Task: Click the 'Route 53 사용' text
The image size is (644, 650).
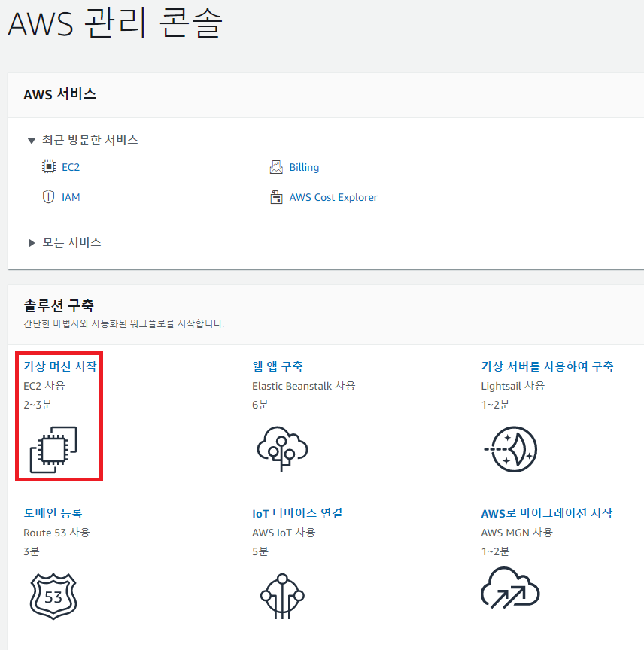Action: click(56, 533)
